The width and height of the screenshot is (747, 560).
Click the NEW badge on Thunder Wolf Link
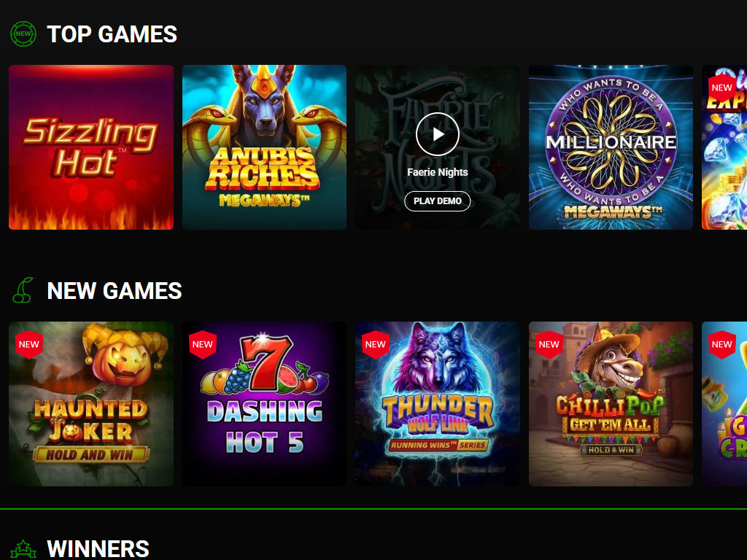(376, 344)
